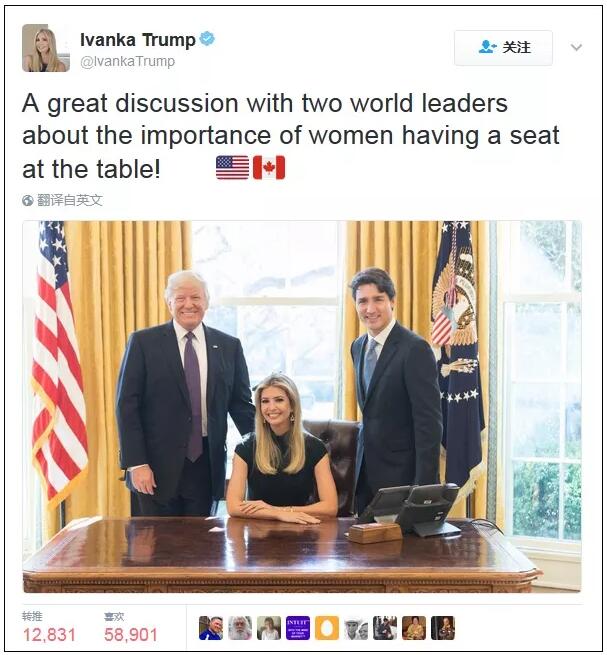View the 58,901 likes (喜欢) list
This screenshot has width=607, height=655.
(131, 628)
